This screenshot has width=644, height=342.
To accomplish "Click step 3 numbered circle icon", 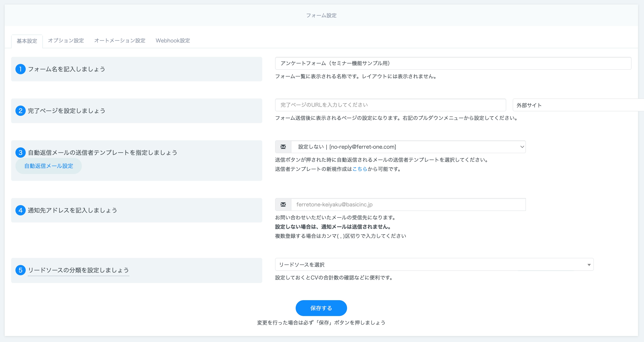I will click(21, 153).
